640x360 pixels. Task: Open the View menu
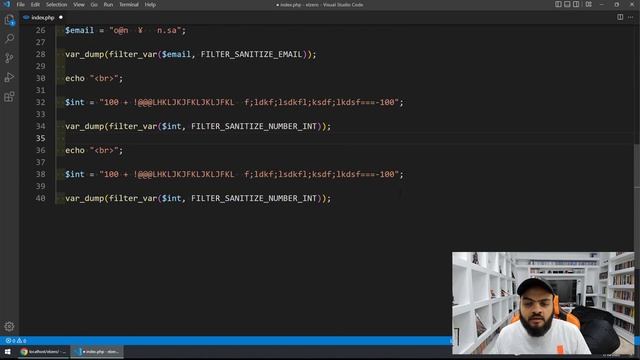click(79, 4)
